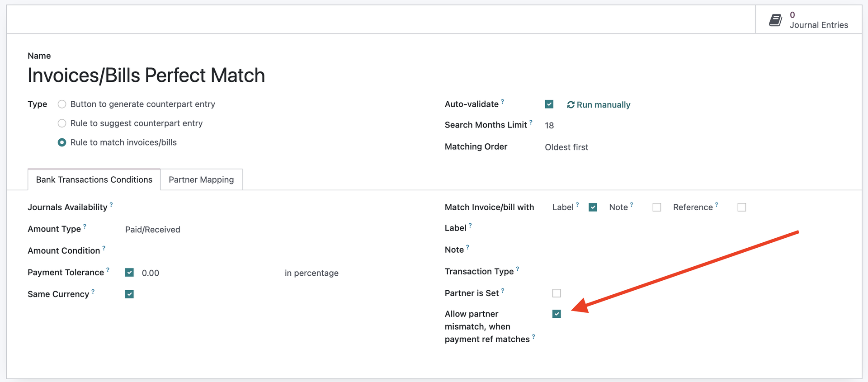The width and height of the screenshot is (868, 382).
Task: Disable the Auto-validate checkbox
Action: pos(549,104)
